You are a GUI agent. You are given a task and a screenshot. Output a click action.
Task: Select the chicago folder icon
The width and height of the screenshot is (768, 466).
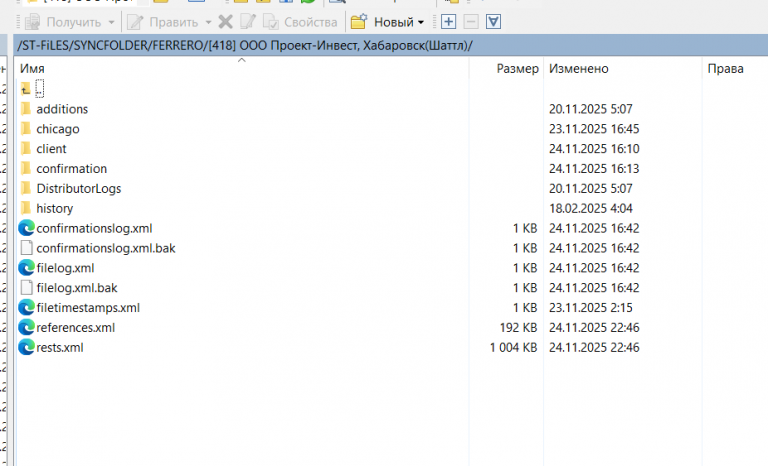point(26,128)
